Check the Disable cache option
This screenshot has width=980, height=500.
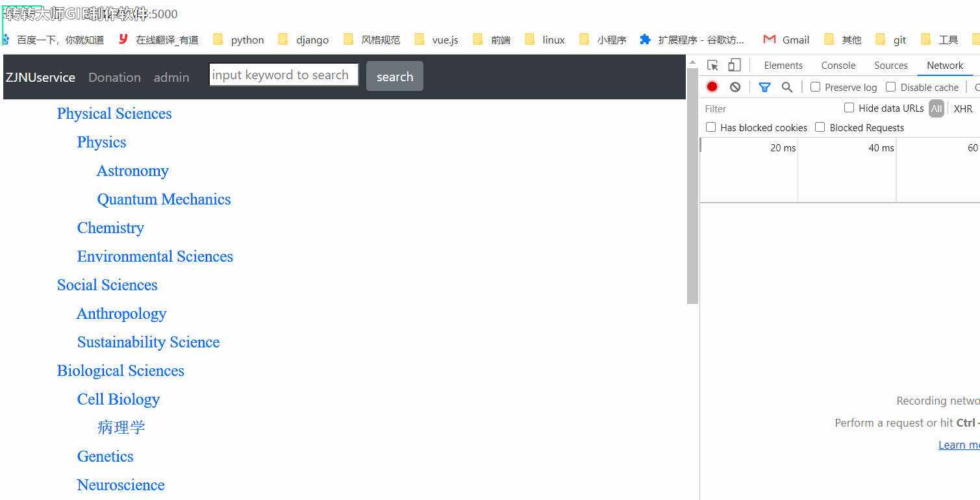(x=891, y=87)
